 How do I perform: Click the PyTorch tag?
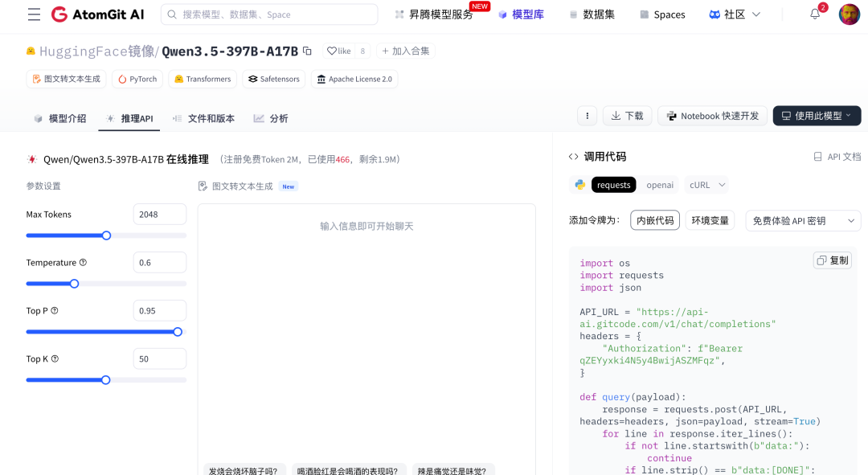tap(137, 79)
